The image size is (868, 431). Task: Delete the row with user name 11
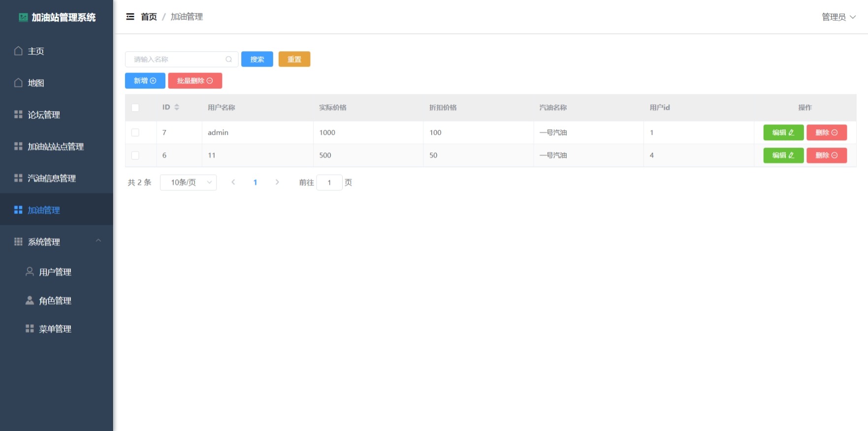[827, 155]
